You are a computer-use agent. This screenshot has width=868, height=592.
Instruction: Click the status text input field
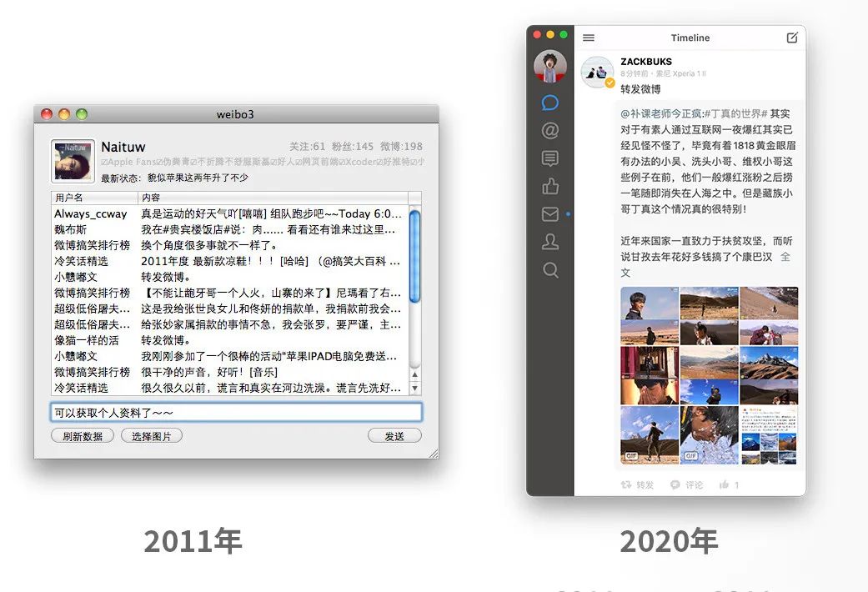(x=236, y=413)
